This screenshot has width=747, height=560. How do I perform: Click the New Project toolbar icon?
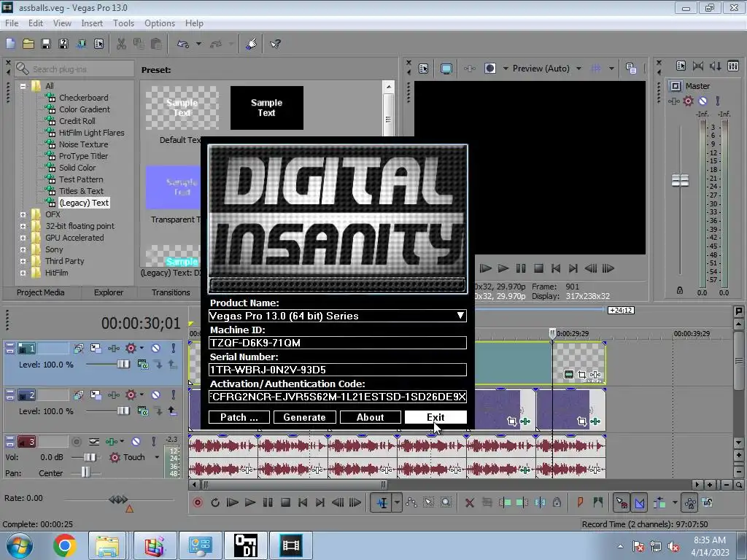[10, 44]
